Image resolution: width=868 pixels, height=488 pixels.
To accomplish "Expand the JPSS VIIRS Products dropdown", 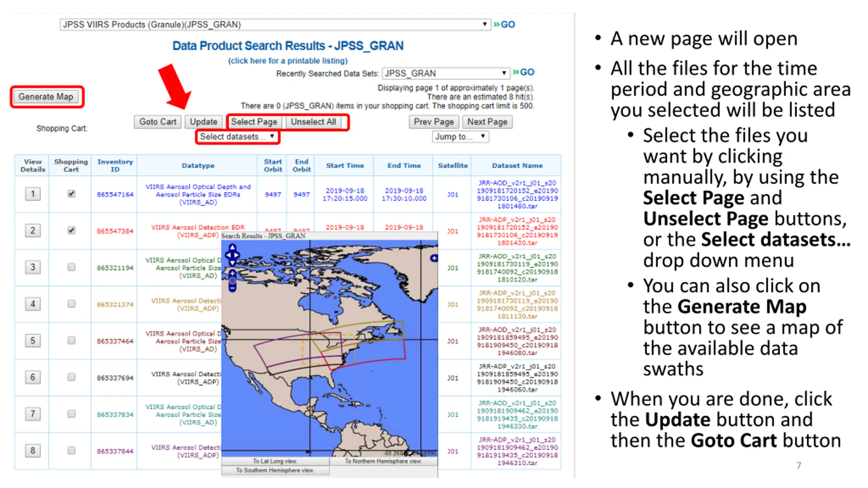I will click(275, 24).
